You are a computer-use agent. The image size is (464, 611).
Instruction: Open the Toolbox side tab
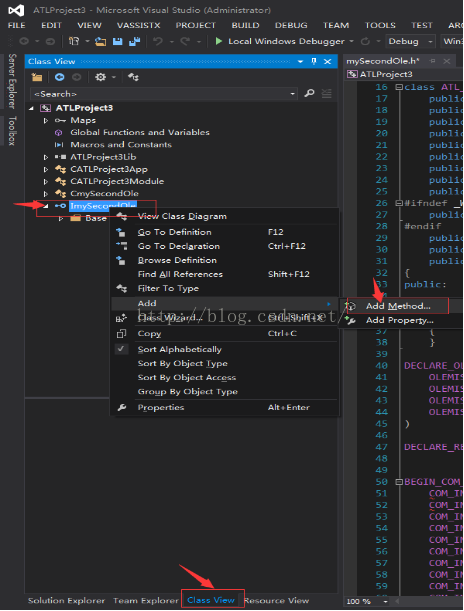coord(12,131)
